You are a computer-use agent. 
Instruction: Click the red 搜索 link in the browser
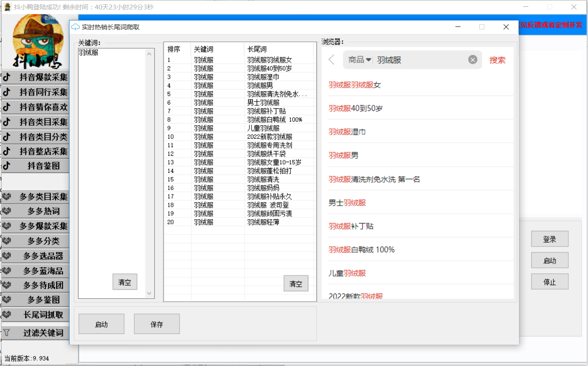[x=497, y=60]
